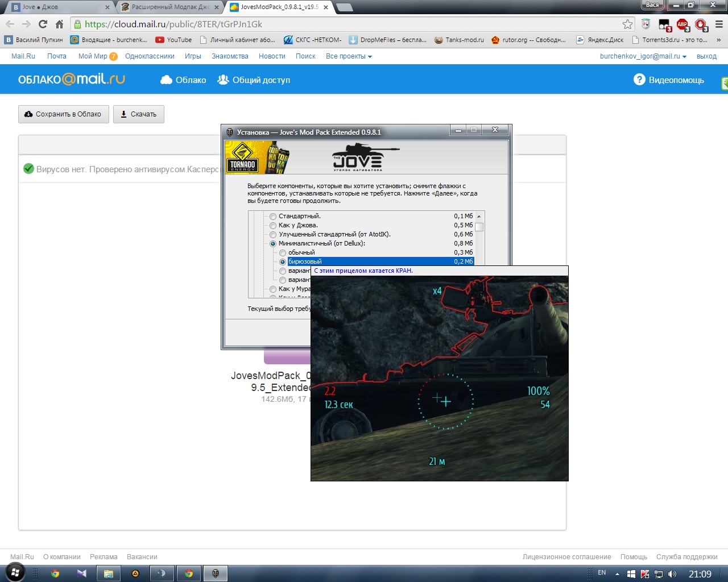
Task: Select the Стандартный radio option
Action: (x=273, y=216)
